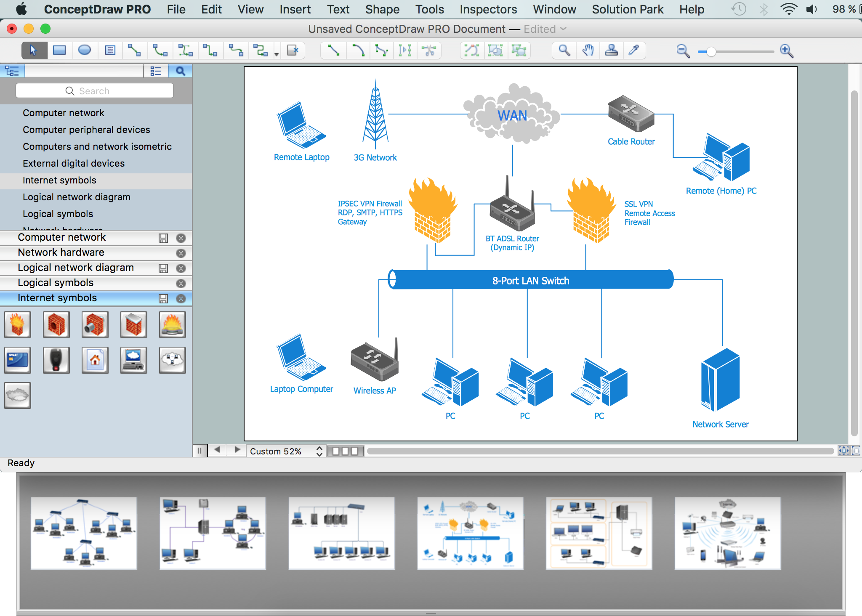Select the eyedropper tool
Viewport: 862px width, 616px height.
pyautogui.click(x=634, y=50)
